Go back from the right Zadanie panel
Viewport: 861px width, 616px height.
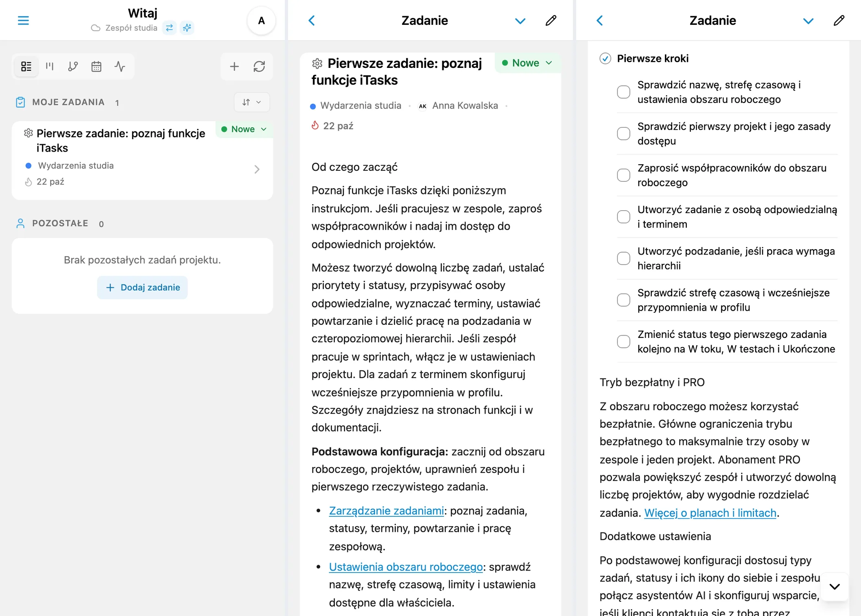click(x=600, y=20)
